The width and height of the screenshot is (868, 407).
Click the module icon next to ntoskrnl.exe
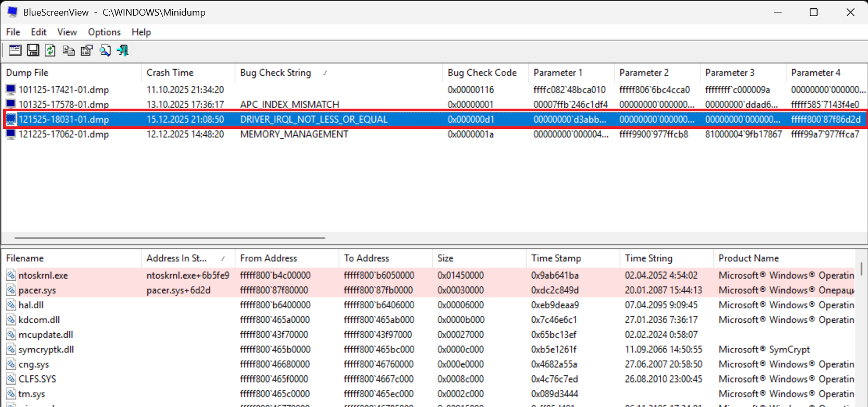point(11,275)
